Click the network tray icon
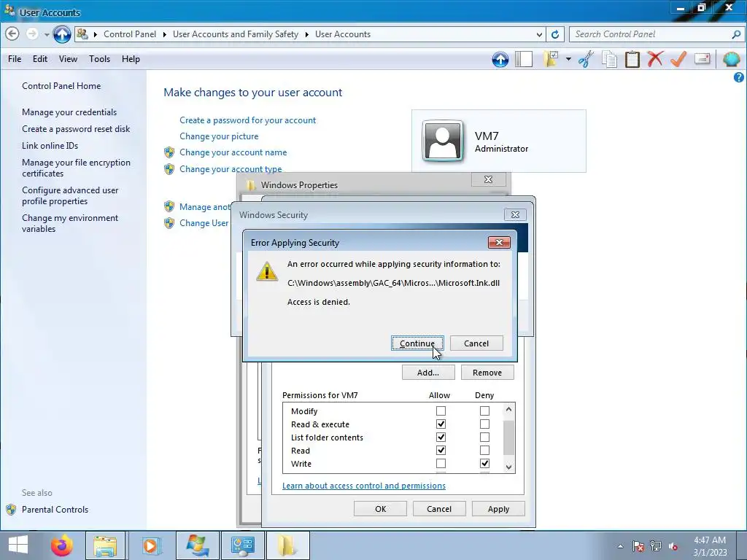The width and height of the screenshot is (747, 560). pyautogui.click(x=656, y=546)
